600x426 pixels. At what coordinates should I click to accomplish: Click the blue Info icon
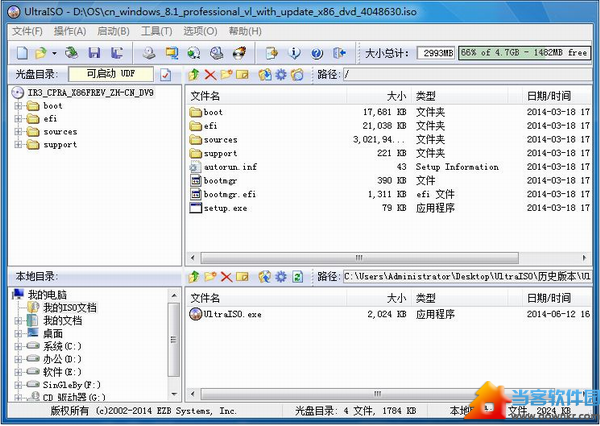[x=294, y=53]
